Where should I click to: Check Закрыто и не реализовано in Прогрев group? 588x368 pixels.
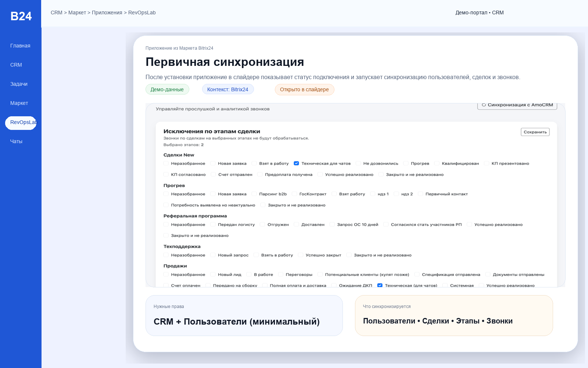(263, 205)
